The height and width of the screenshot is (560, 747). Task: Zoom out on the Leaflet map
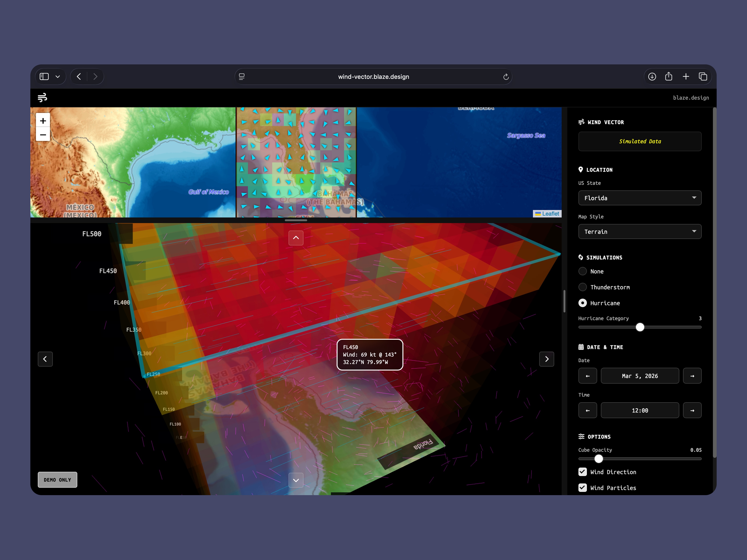(x=43, y=135)
